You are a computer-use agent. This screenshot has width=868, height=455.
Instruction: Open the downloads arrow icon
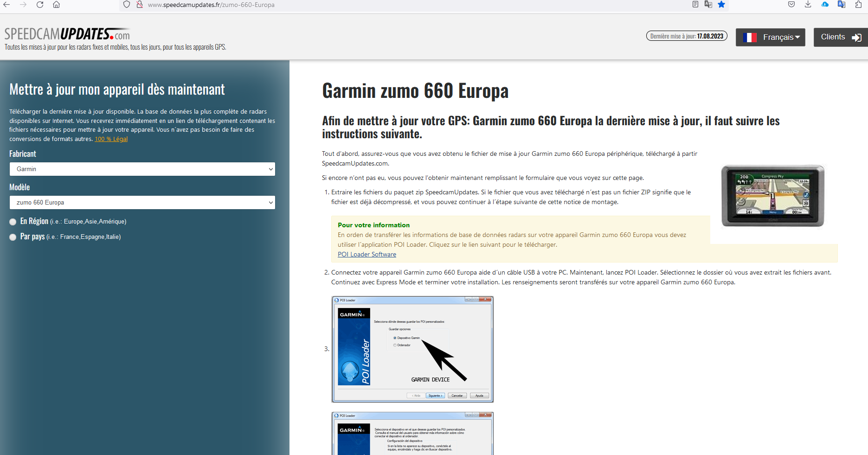808,4
